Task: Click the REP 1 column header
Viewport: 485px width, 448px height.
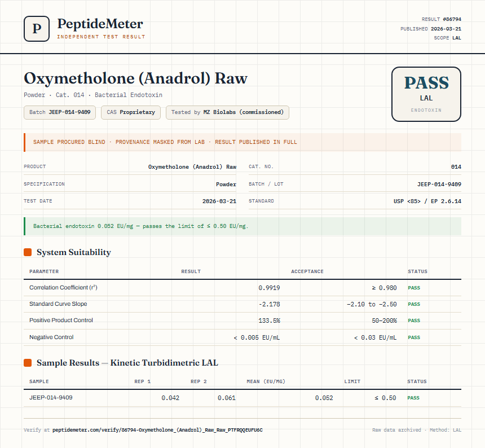Action: point(142,381)
